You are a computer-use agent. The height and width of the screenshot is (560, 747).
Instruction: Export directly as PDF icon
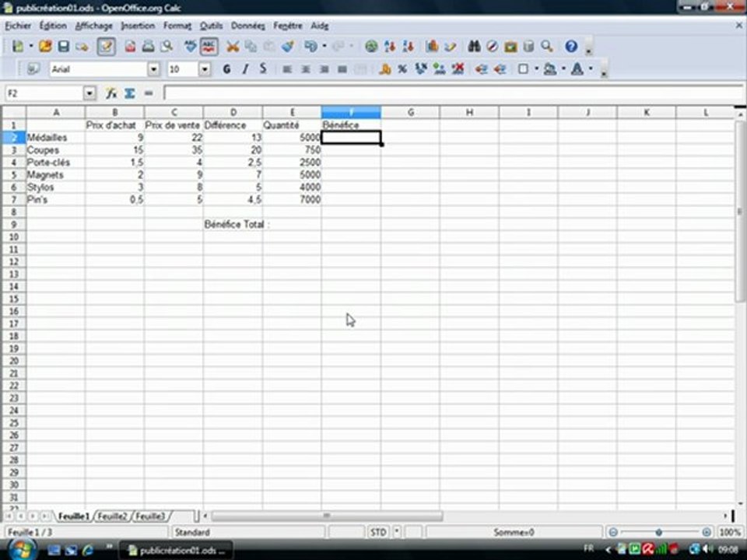(x=130, y=46)
